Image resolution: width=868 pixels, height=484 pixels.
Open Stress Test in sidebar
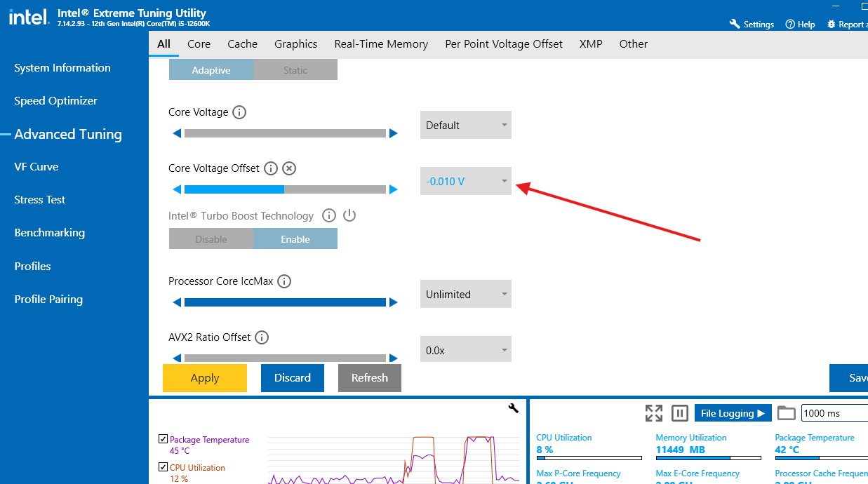click(x=40, y=200)
